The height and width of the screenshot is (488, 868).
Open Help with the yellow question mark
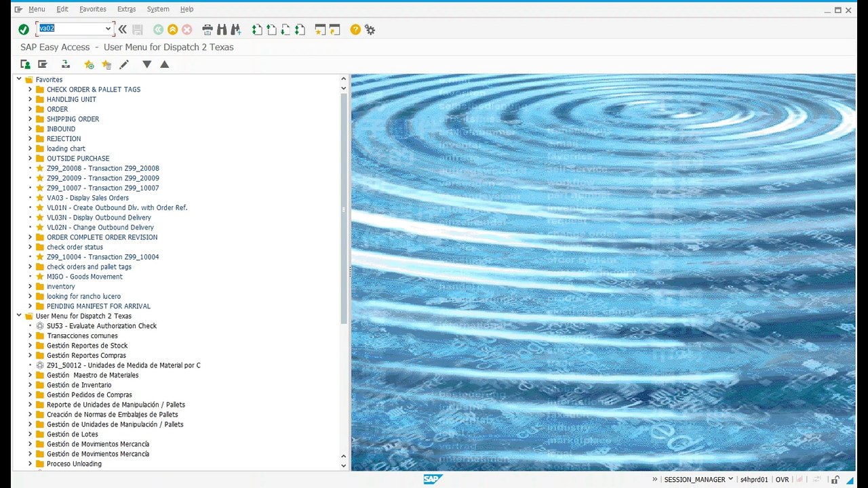click(x=355, y=29)
